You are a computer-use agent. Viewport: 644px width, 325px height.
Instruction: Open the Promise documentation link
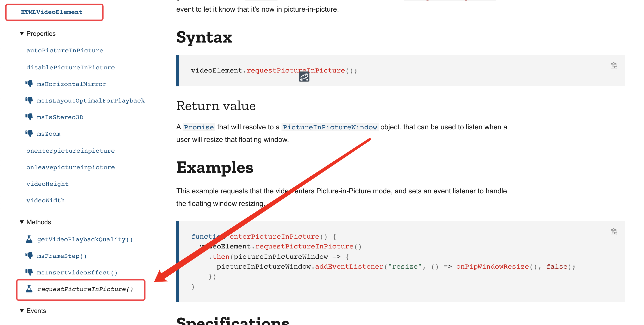tap(199, 127)
